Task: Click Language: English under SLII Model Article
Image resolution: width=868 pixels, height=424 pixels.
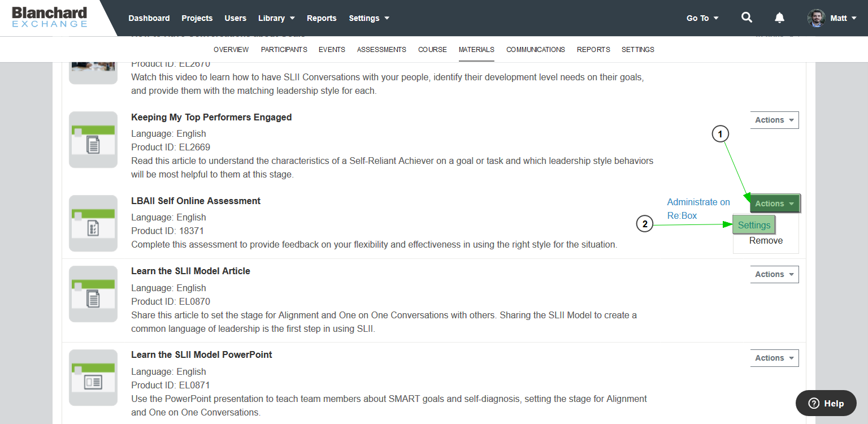Action: pos(168,288)
